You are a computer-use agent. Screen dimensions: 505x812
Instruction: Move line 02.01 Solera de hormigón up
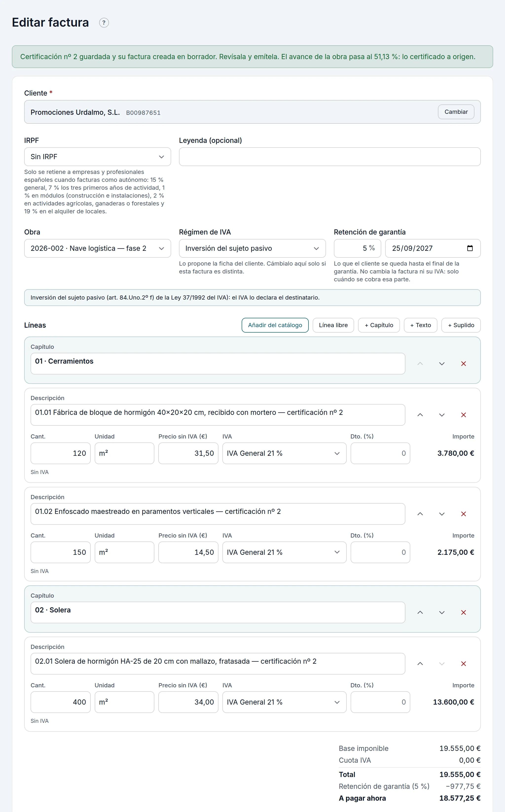pos(420,663)
